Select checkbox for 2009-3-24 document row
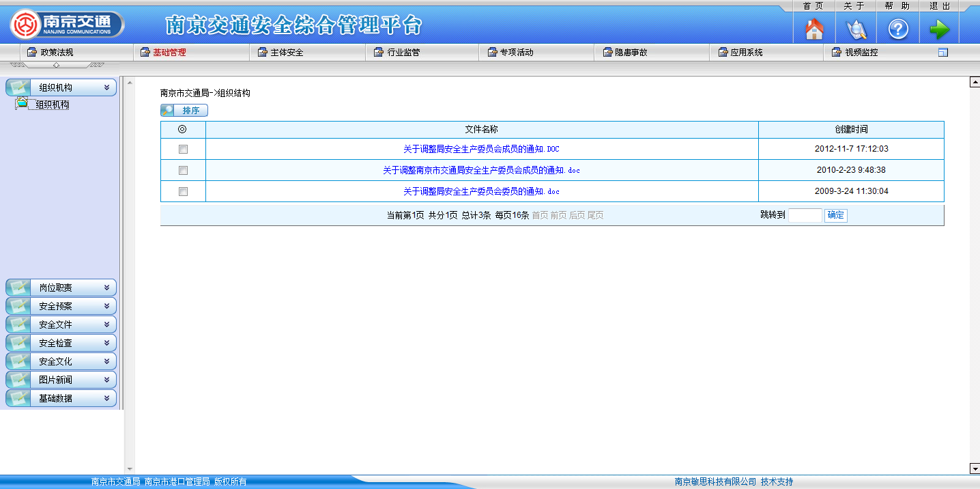 (x=183, y=191)
